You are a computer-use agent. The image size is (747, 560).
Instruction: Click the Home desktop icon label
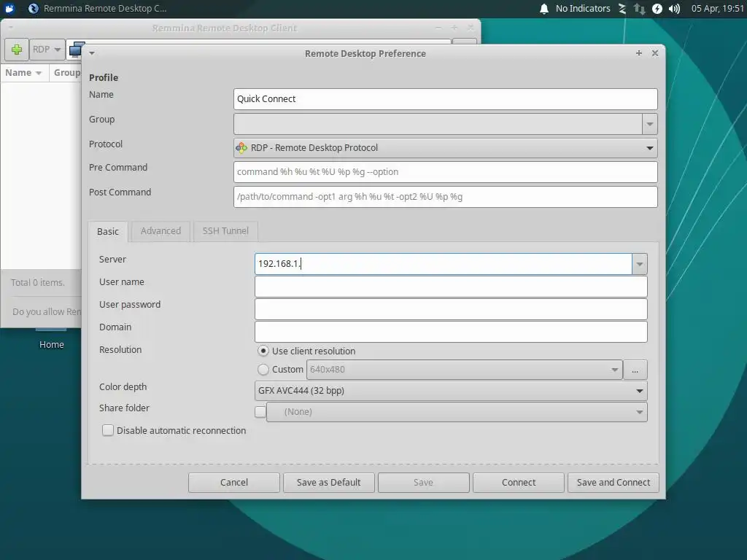(52, 344)
